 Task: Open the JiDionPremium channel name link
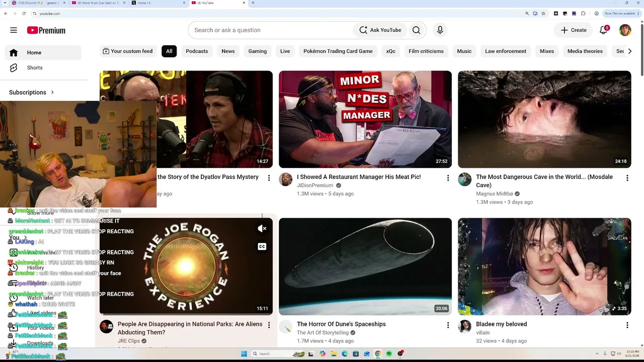(x=315, y=186)
